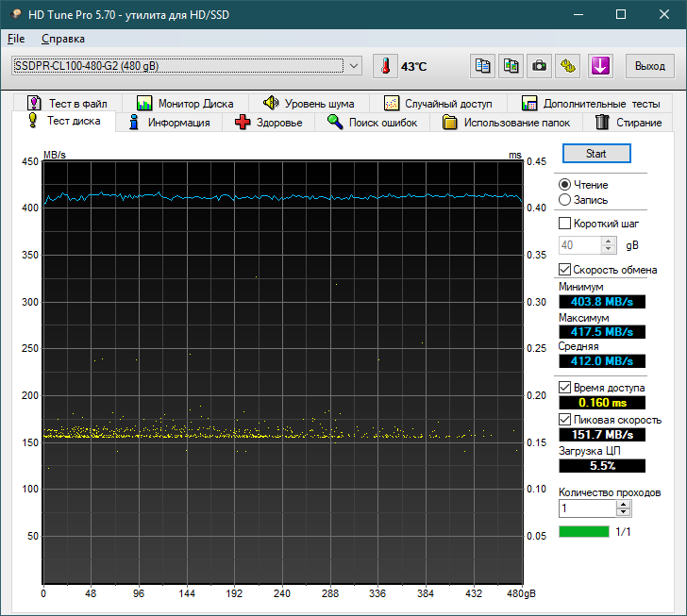Open the Стирание tab
This screenshot has height=616, width=687.
point(628,123)
